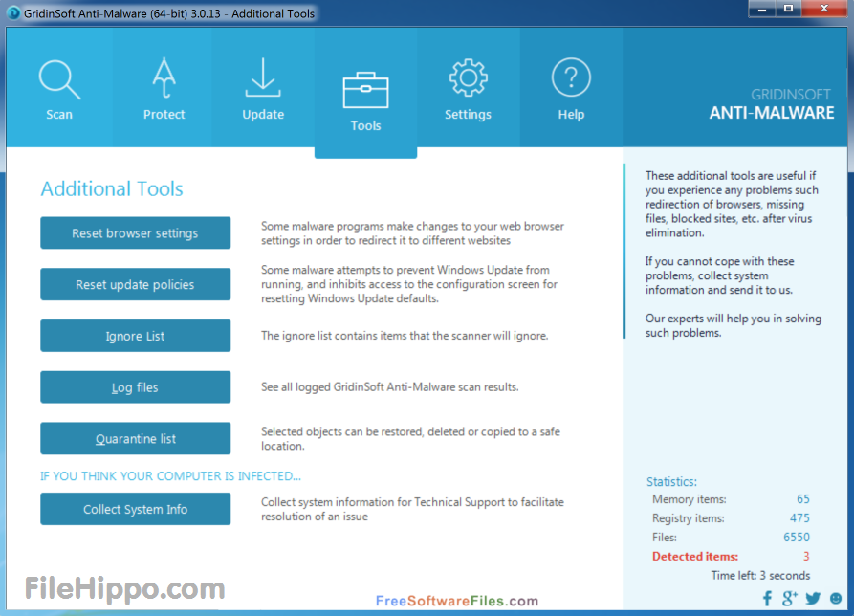854x616 pixels.
Task: Select the Tools briefcase icon
Action: (x=365, y=90)
